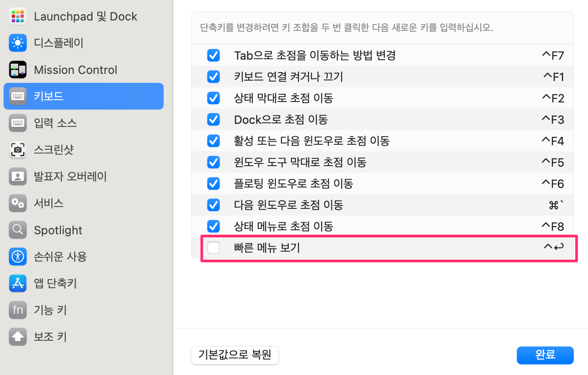This screenshot has height=375, width=588.
Task: Uncheck Tab으로 초점을 이동하는 방법 변경
Action: click(x=213, y=56)
